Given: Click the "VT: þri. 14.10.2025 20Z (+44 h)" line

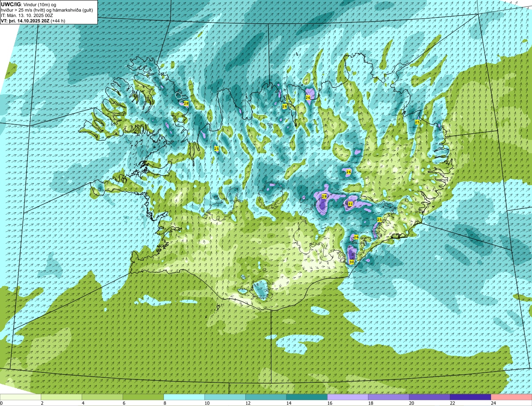Looking at the screenshot, I should (x=33, y=20).
